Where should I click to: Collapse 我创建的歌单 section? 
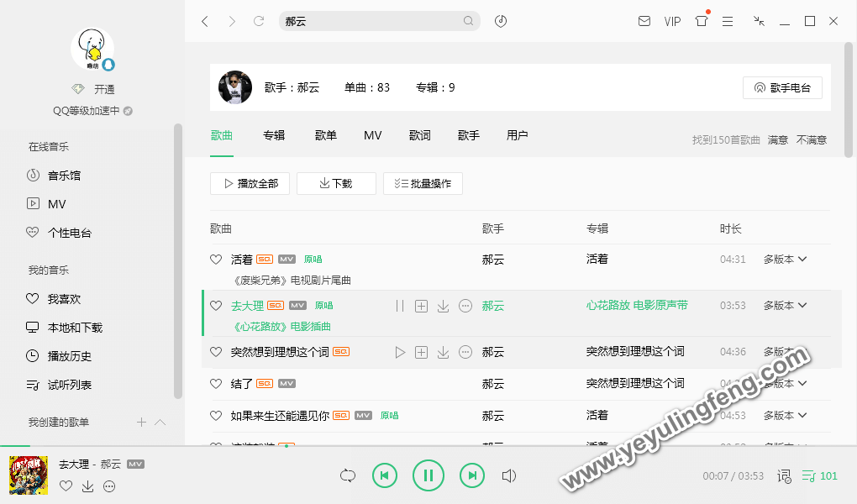160,422
